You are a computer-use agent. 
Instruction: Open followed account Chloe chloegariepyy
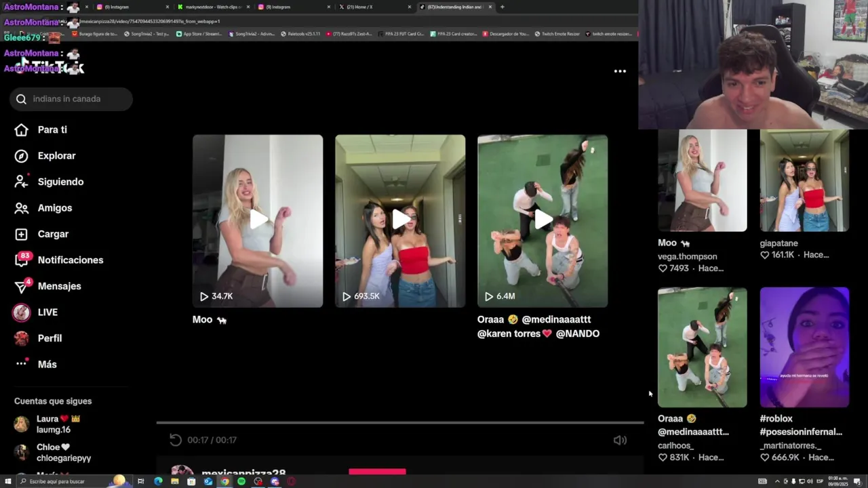(54, 453)
